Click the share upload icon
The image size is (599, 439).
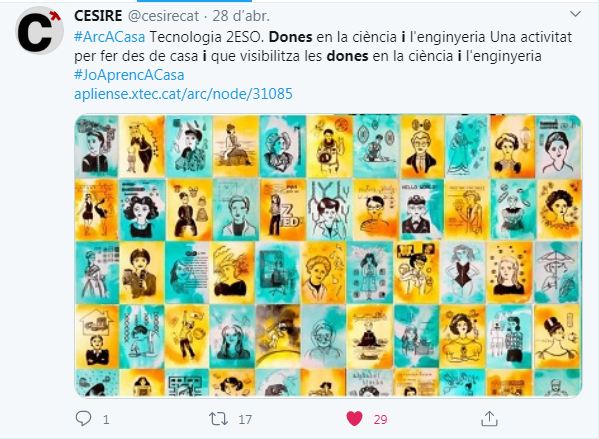tap(489, 418)
